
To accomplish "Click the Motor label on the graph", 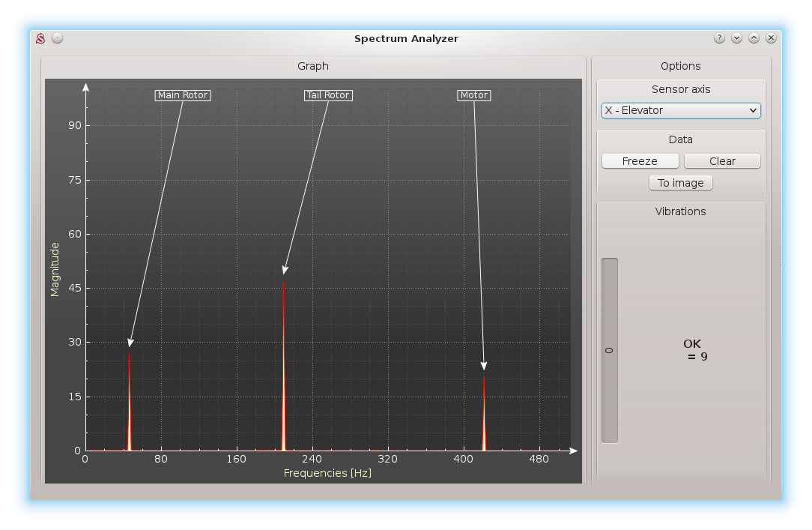I will pyautogui.click(x=473, y=95).
